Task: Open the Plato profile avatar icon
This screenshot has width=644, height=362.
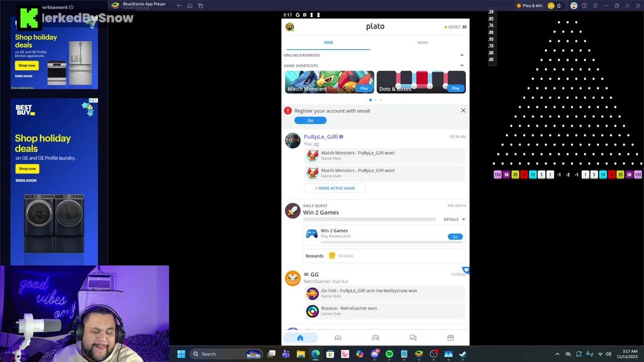Action: pos(289,27)
